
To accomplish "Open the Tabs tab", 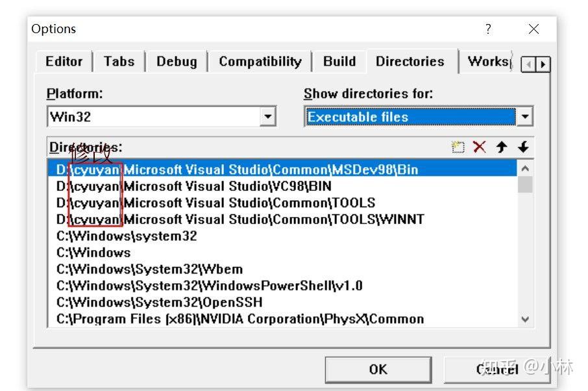I will pyautogui.click(x=119, y=62).
